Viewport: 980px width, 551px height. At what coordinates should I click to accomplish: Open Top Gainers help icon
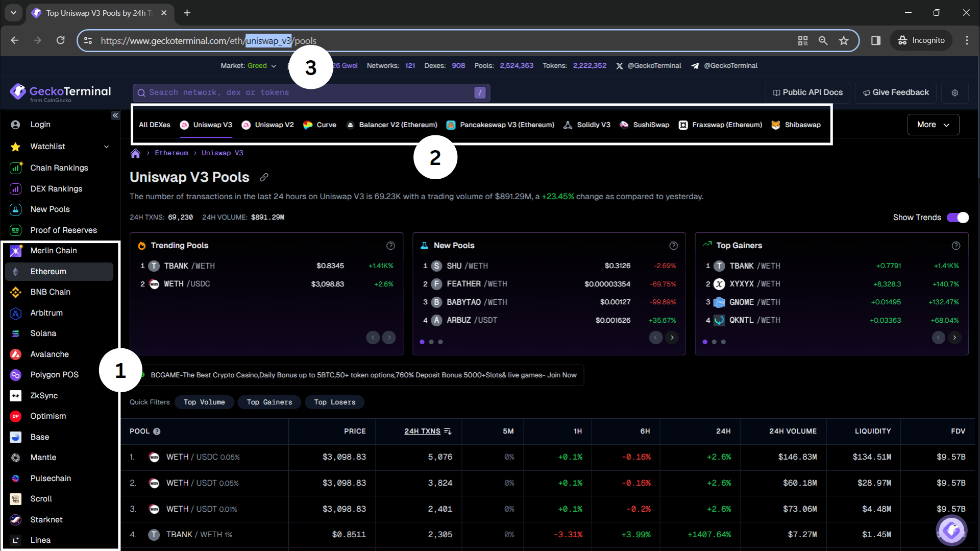coord(956,246)
